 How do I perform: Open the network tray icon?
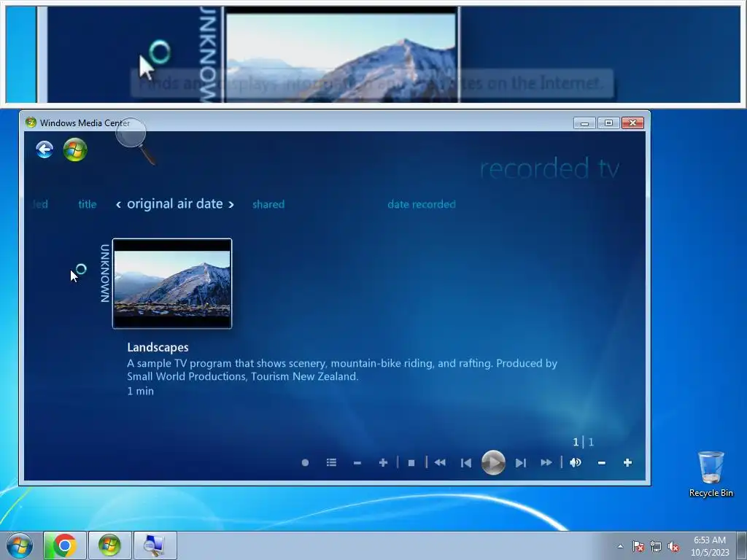coord(656,546)
